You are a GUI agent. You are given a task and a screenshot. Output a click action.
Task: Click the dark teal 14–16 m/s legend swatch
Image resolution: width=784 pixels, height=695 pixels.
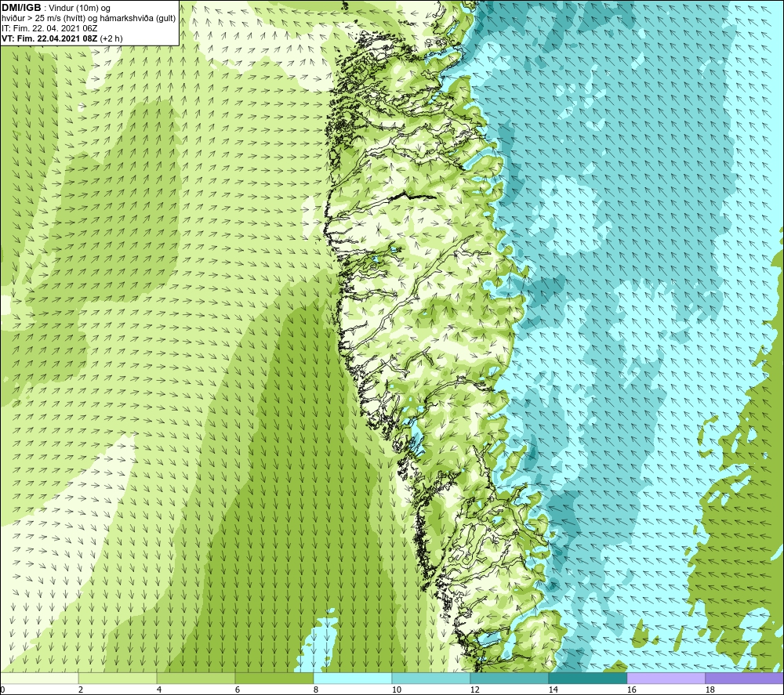[587, 678]
